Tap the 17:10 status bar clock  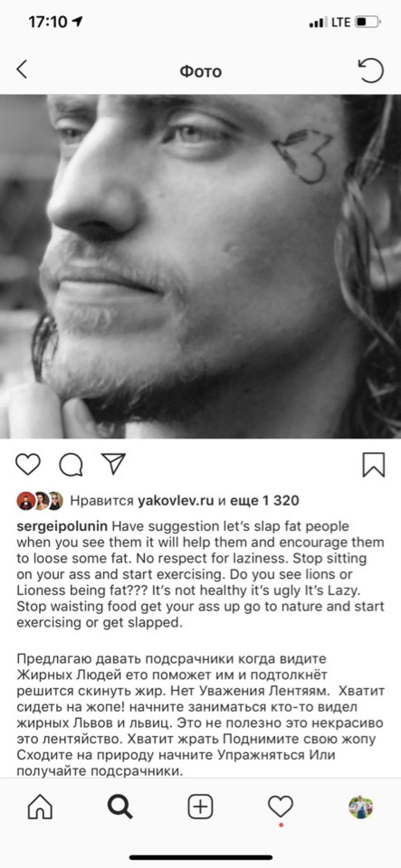48,22
